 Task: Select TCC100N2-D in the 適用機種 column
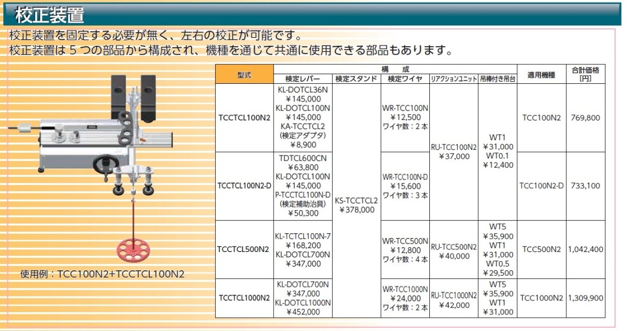click(x=541, y=186)
